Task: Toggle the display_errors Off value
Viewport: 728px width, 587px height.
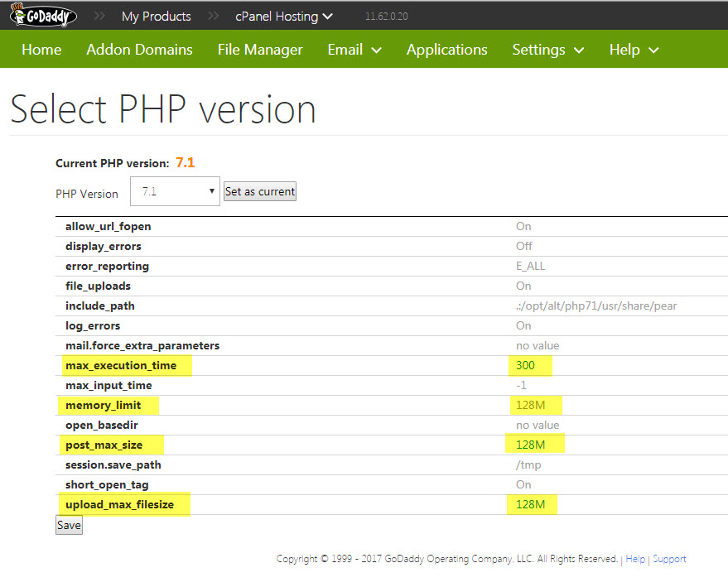Action: click(523, 246)
